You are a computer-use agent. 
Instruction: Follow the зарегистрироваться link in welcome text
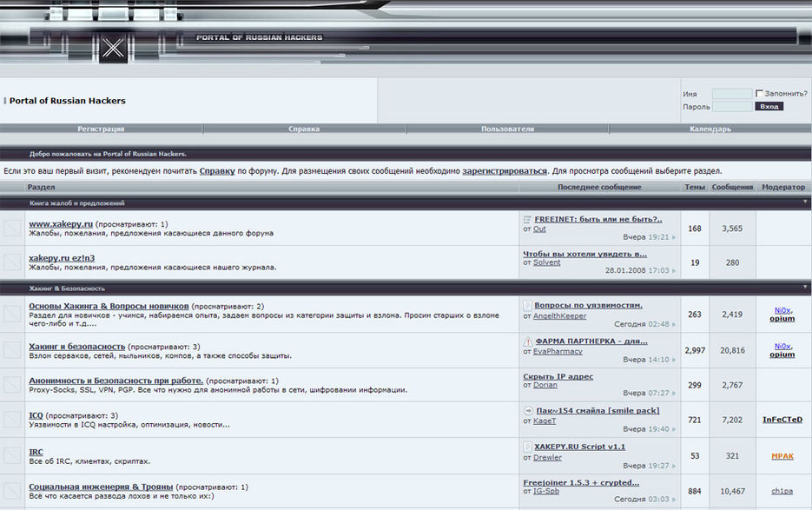click(x=505, y=170)
